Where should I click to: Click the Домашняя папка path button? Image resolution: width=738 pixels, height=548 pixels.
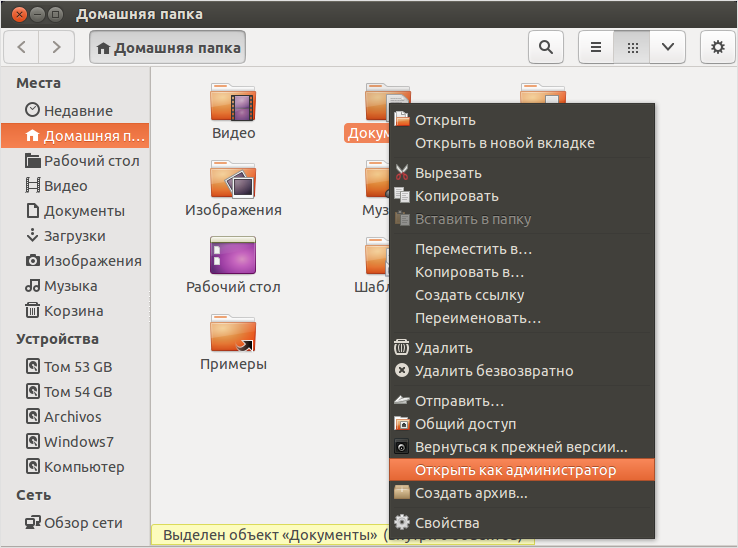(x=168, y=47)
